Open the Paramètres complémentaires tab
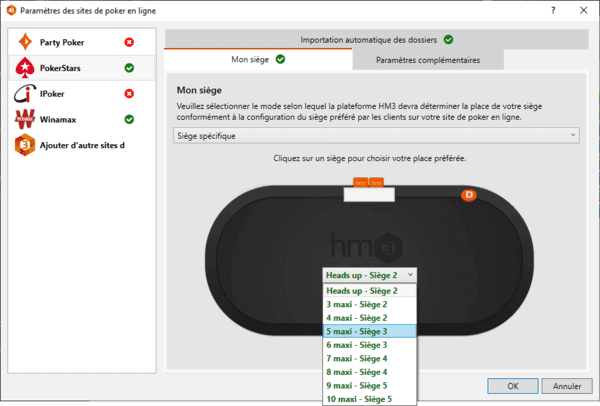 pos(428,60)
